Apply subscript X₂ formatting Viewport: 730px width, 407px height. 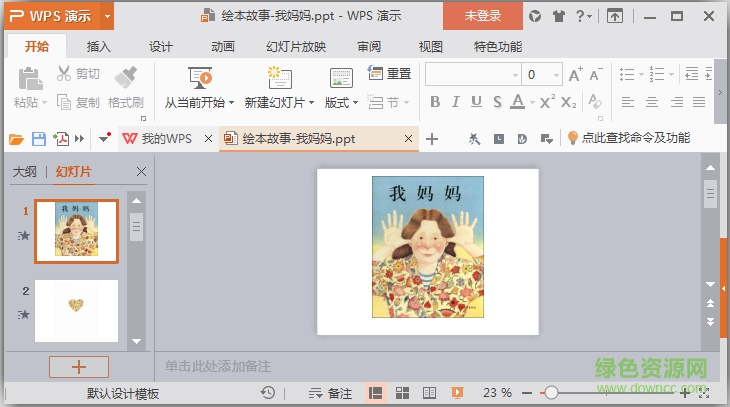568,102
